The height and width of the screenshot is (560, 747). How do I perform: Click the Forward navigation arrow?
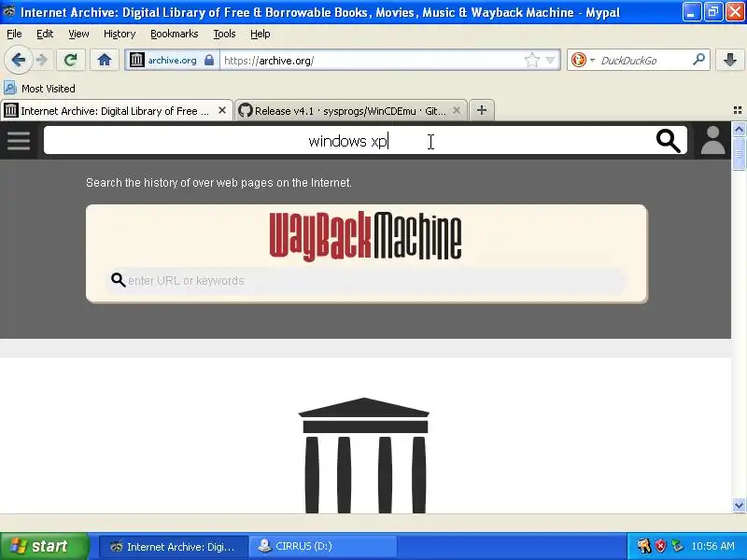42,60
